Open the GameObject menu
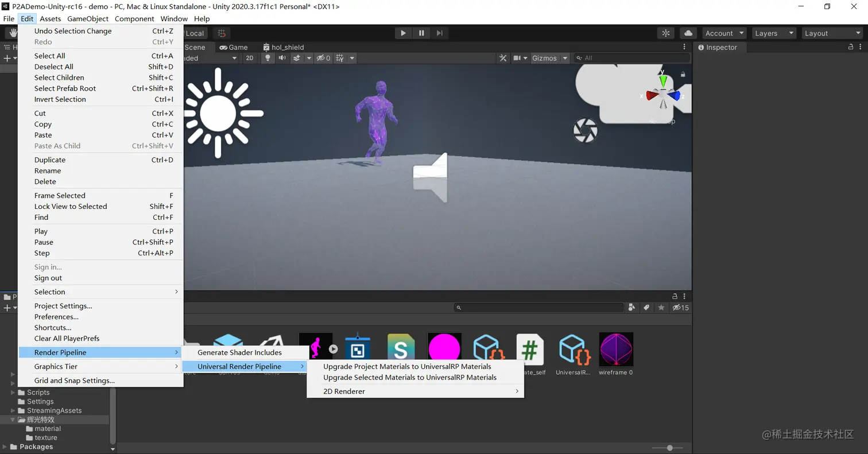This screenshot has height=454, width=868. tap(88, 18)
